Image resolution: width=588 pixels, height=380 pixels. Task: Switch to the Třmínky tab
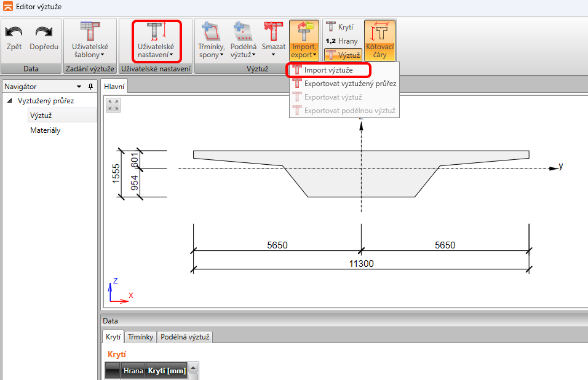[140, 337]
